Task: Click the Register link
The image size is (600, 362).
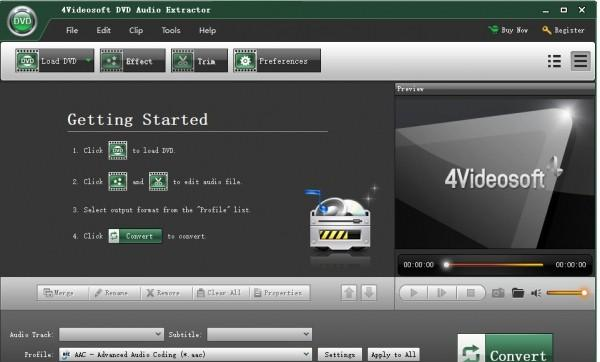Action: (x=563, y=30)
